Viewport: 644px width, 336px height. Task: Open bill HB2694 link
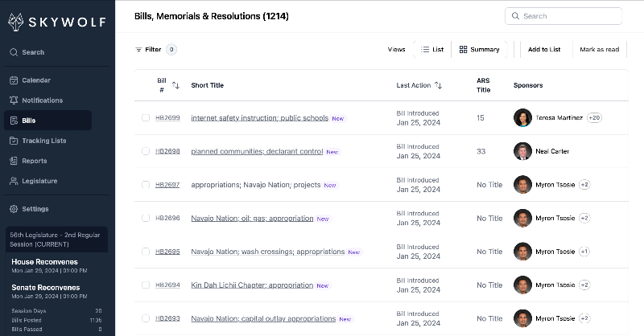point(167,285)
